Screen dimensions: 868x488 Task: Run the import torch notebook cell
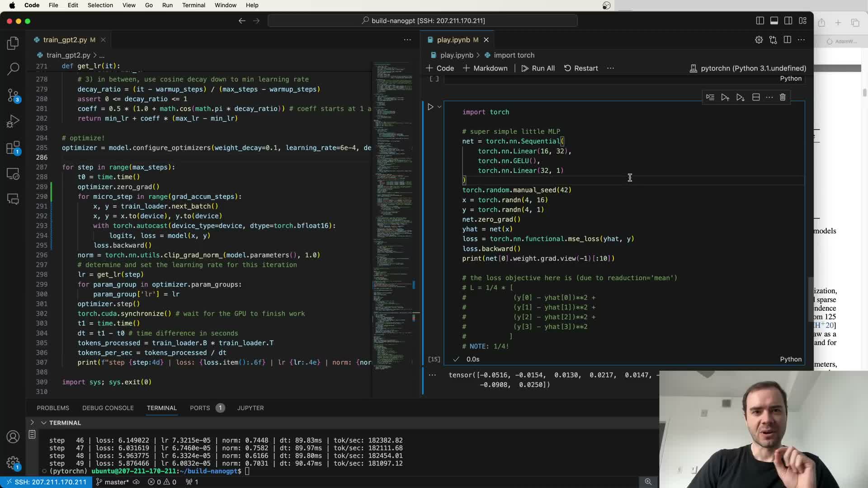click(430, 107)
